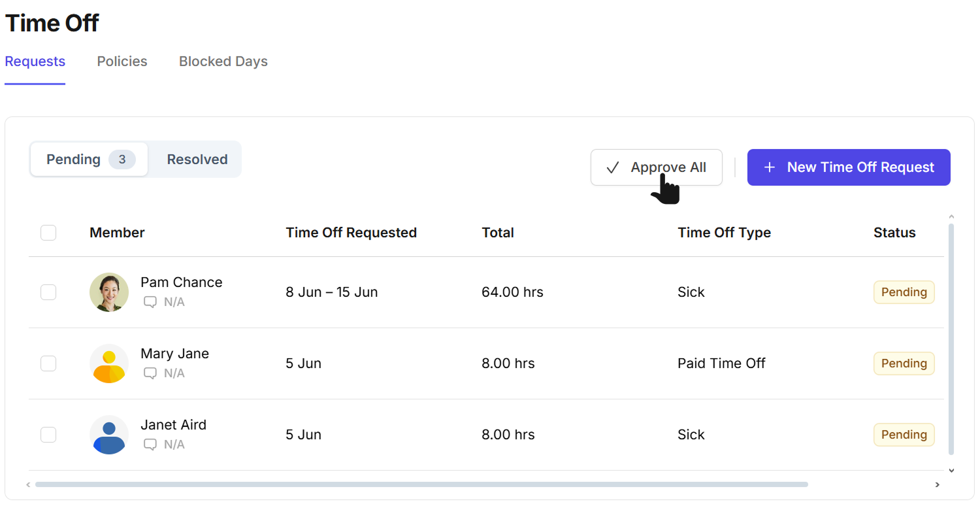
Task: Click the Paid Time Off type cell
Action: (721, 363)
